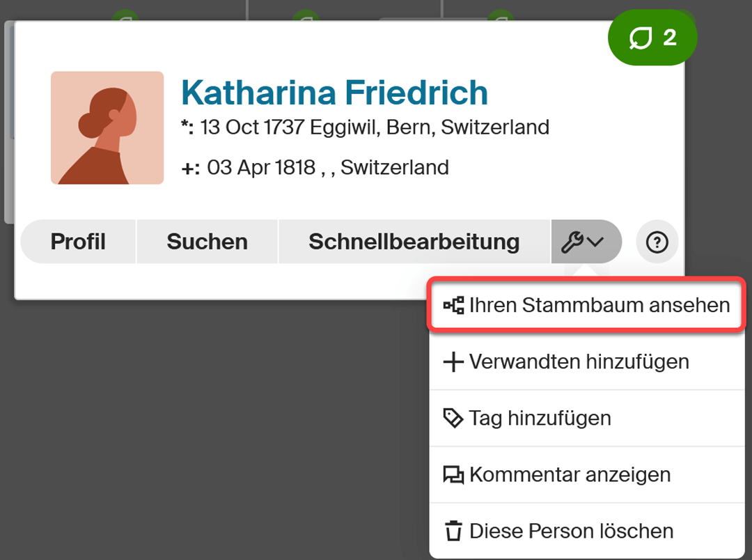Select the tag icon in the menu
Viewport: 752px width, 560px height.
[454, 417]
